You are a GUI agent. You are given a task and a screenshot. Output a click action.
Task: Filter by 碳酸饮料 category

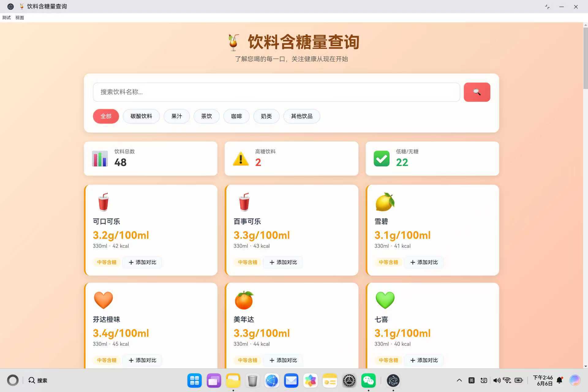point(141,116)
